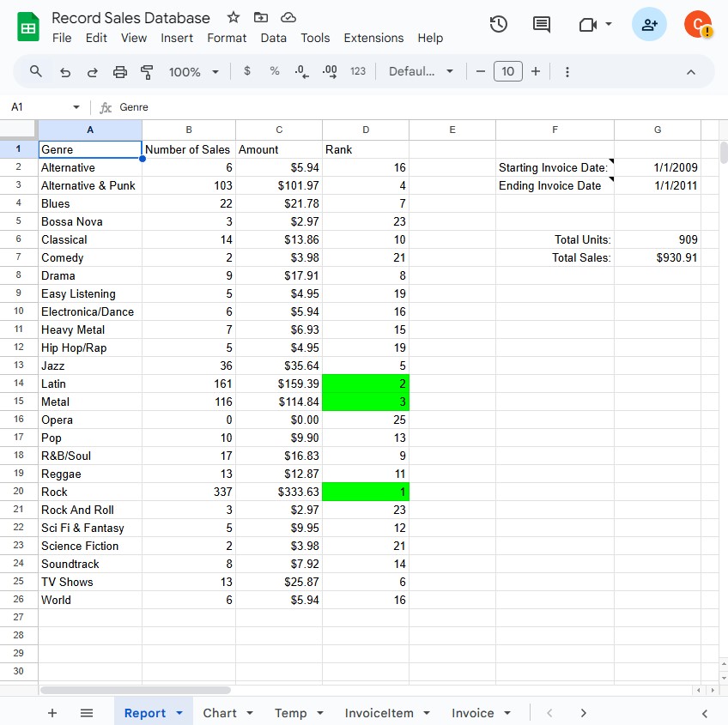
Task: Add a new sheet
Action: click(52, 713)
